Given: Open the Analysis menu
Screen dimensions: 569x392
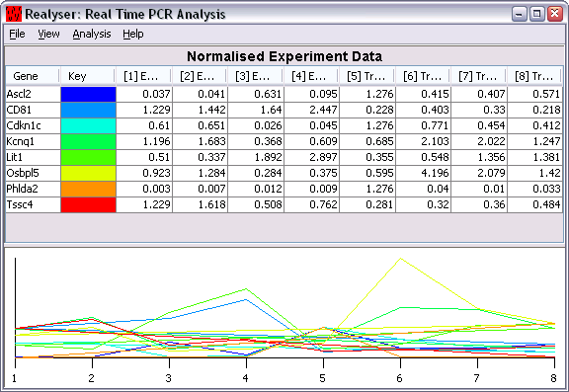Looking at the screenshot, I should click(92, 35).
